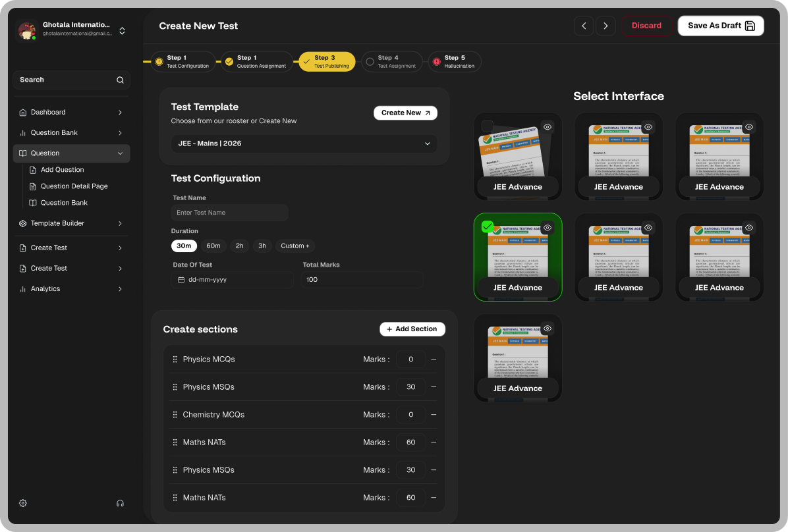Focus the dd-mm-yyyy date field
The width and height of the screenshot is (788, 532).
pos(232,280)
